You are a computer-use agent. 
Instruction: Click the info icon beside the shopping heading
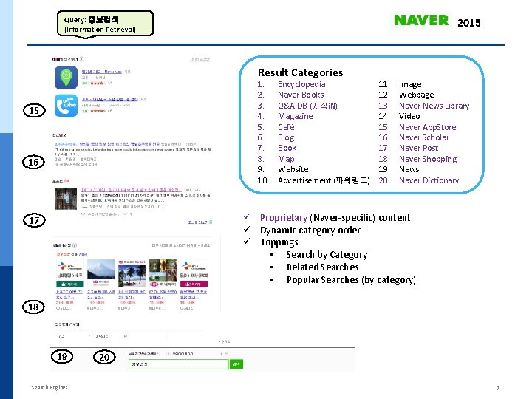[x=75, y=245]
